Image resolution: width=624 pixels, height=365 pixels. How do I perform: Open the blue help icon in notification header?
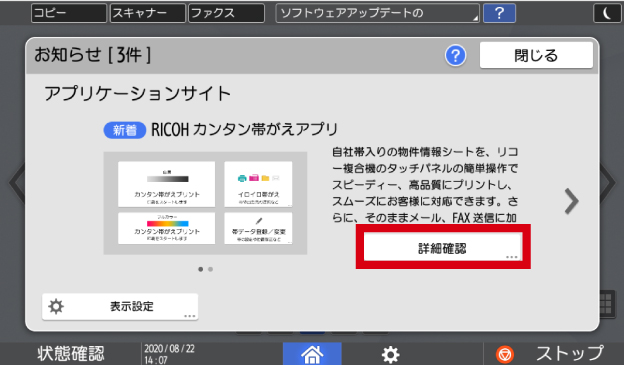click(x=455, y=55)
